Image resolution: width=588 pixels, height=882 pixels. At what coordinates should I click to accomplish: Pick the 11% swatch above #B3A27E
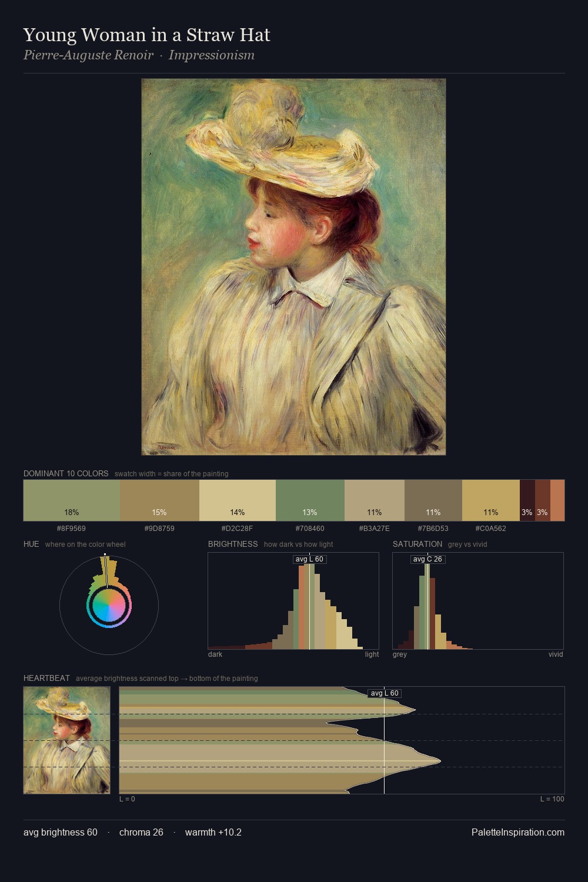click(x=375, y=500)
